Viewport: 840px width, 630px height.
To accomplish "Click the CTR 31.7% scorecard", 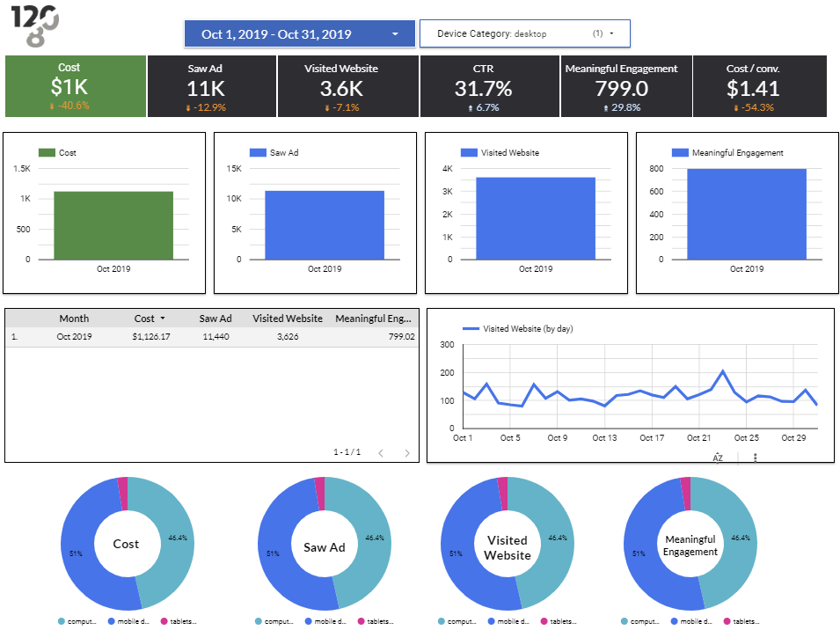I will [490, 86].
